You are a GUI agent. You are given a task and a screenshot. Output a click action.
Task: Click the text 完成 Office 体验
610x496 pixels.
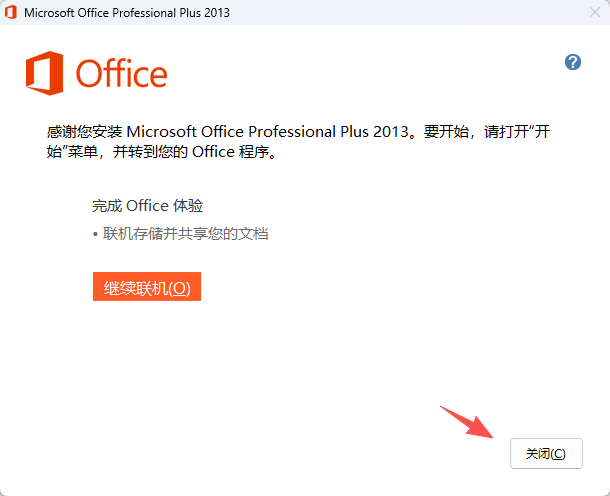tap(147, 206)
